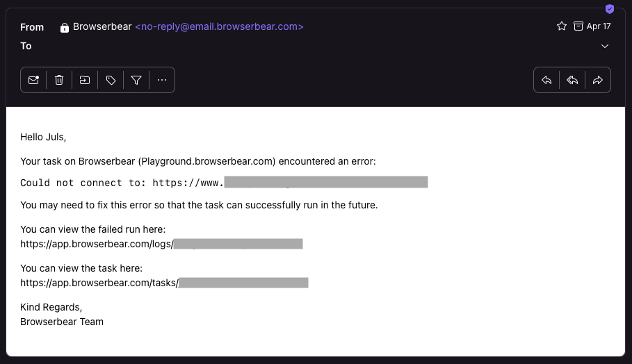The width and height of the screenshot is (632, 364).
Task: Open the label tag icon
Action: [111, 80]
